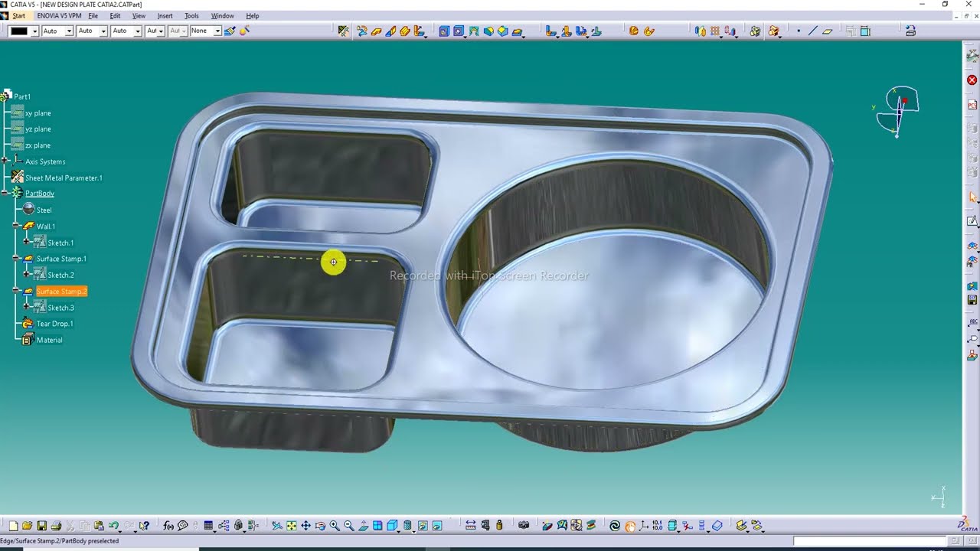Open the Edit menu
Viewport: 980px width, 551px height.
coord(115,15)
